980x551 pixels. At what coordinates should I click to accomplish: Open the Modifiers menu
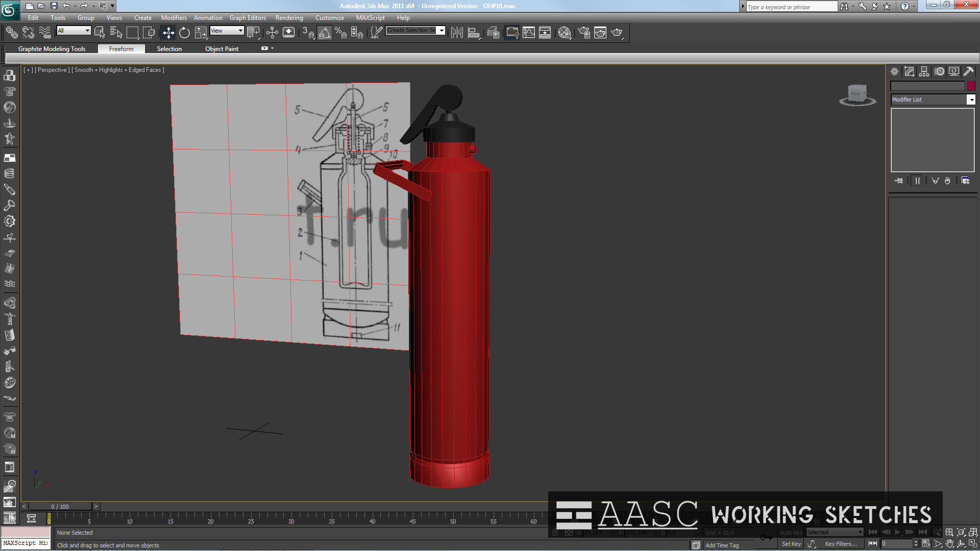pyautogui.click(x=174, y=18)
